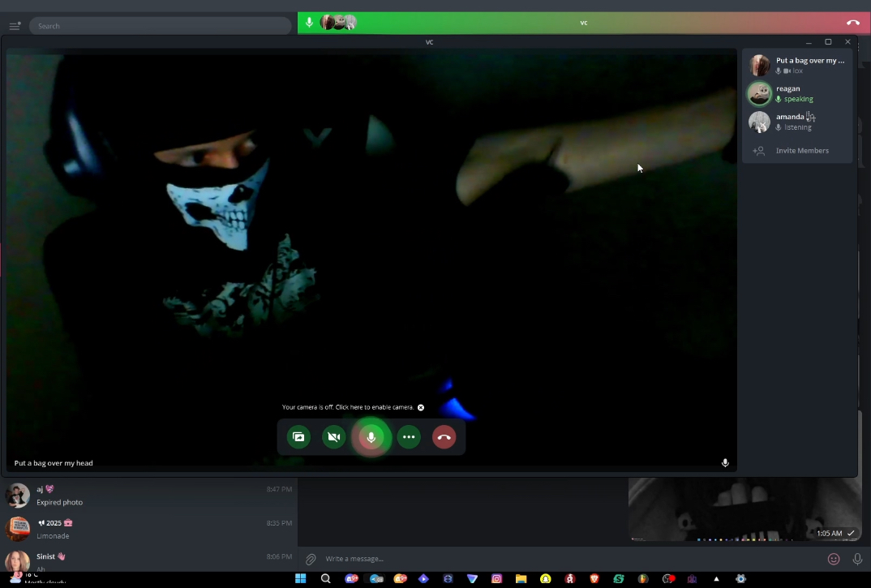Select participant 'Put a bag over my ...'
This screenshot has width=871, height=588.
(x=797, y=65)
